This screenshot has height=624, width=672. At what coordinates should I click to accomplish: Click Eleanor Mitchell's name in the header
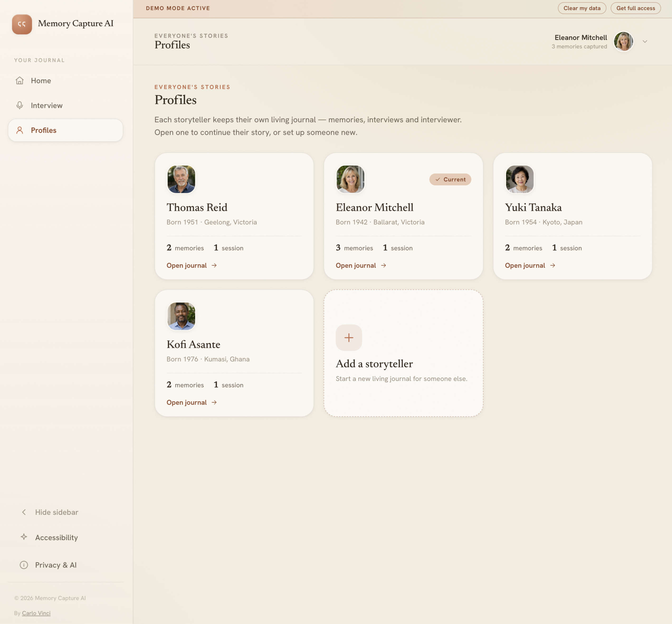pos(580,37)
